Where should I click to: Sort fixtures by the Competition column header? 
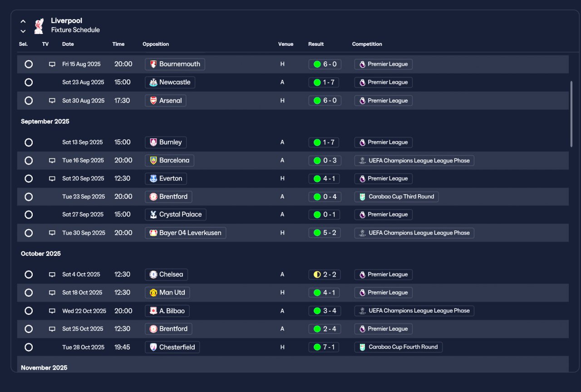pyautogui.click(x=367, y=44)
